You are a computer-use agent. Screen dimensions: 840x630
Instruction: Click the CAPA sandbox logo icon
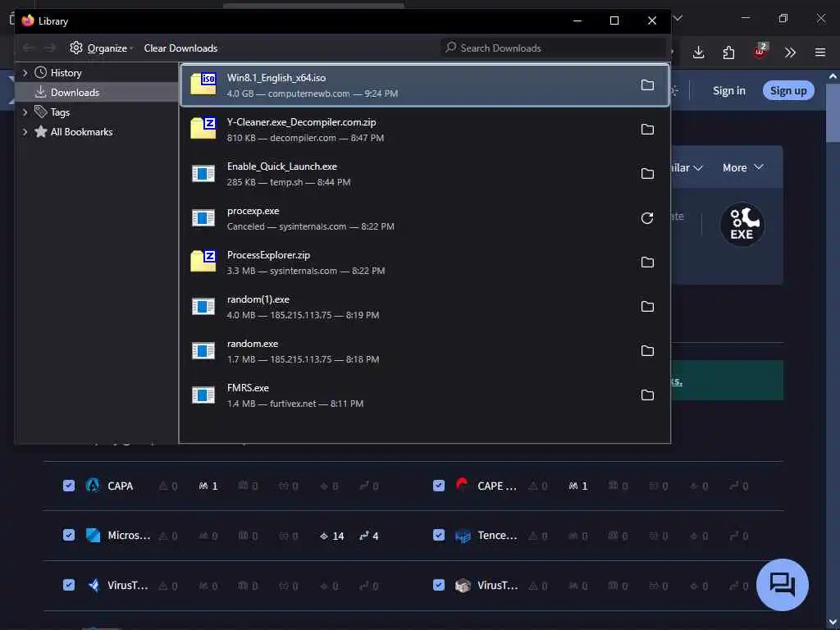click(x=93, y=486)
